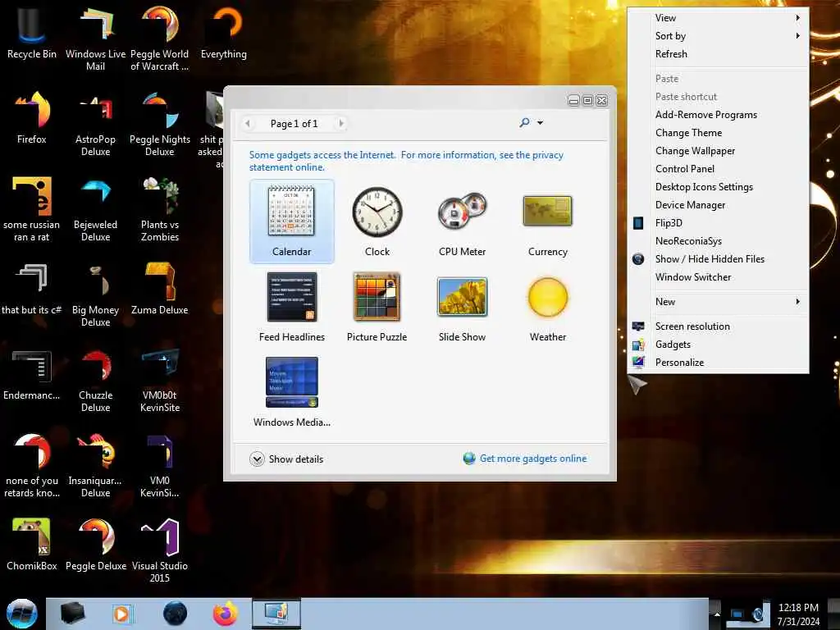Open Control Panel from context menu

(718, 169)
